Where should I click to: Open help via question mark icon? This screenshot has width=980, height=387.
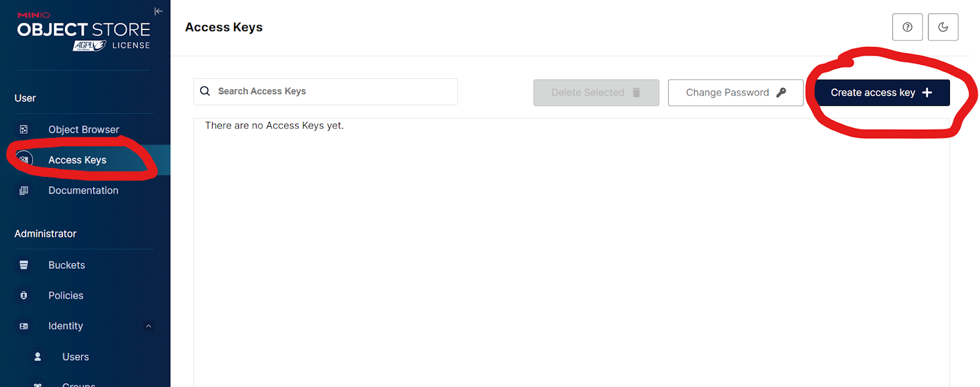(x=907, y=27)
